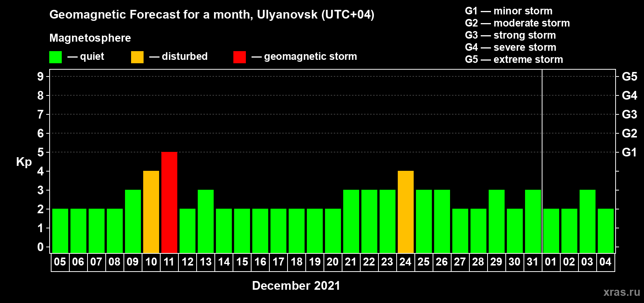Click the G1 — minor storm legend line
644x303 pixels.
click(509, 11)
